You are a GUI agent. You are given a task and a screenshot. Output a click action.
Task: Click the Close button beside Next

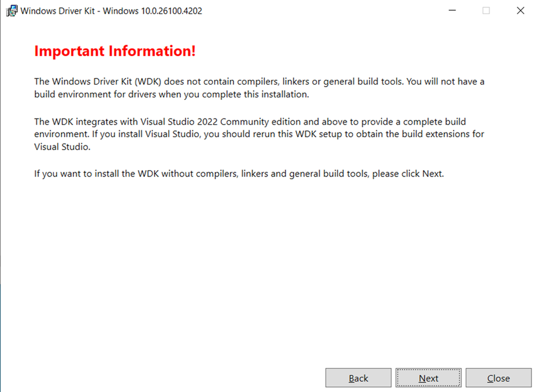coord(498,378)
